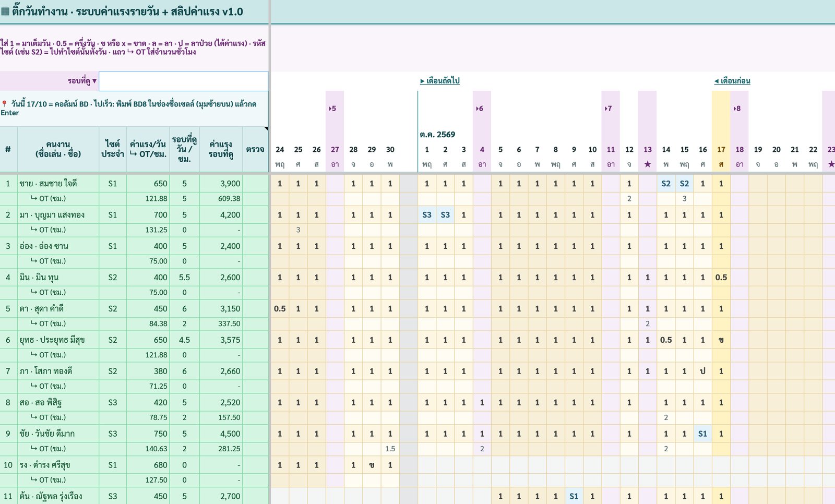835x504 pixels.
Task: Click the รอบที่ดู period input box
Action: pos(184,81)
